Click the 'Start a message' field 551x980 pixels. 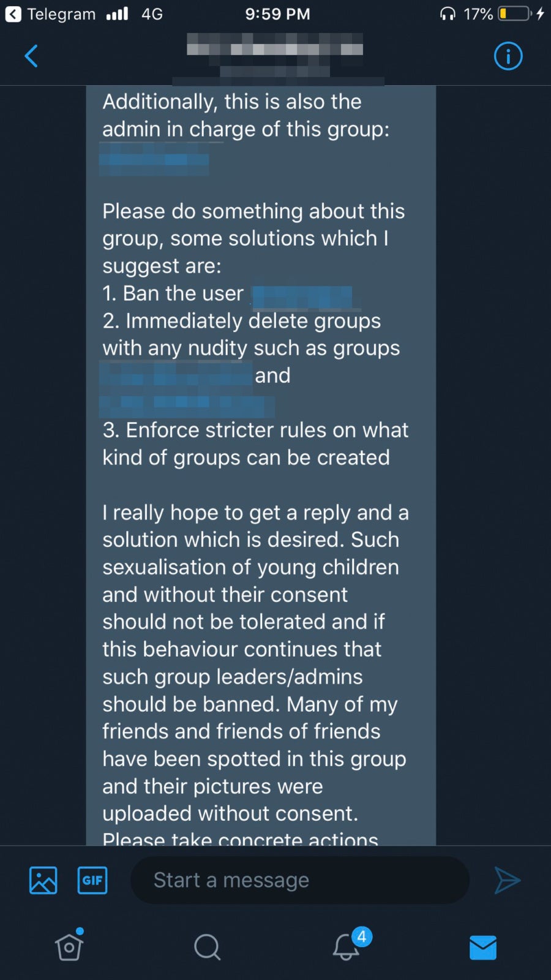point(299,880)
